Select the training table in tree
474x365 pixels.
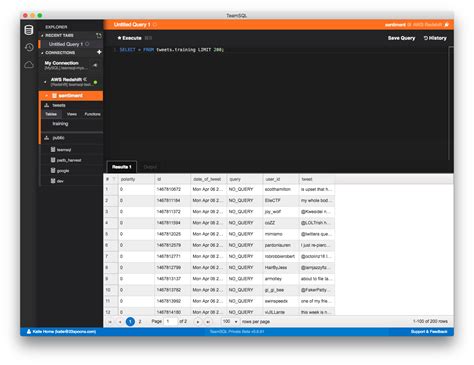60,124
